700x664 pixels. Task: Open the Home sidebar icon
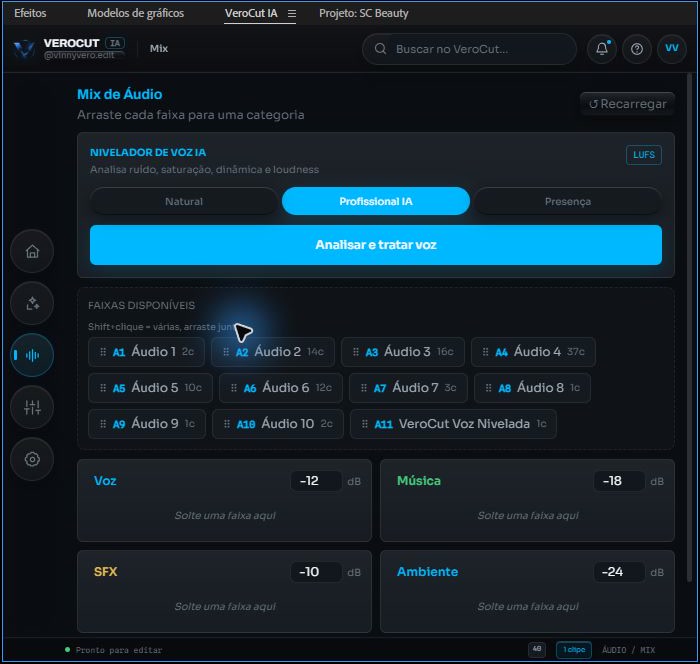click(x=32, y=251)
